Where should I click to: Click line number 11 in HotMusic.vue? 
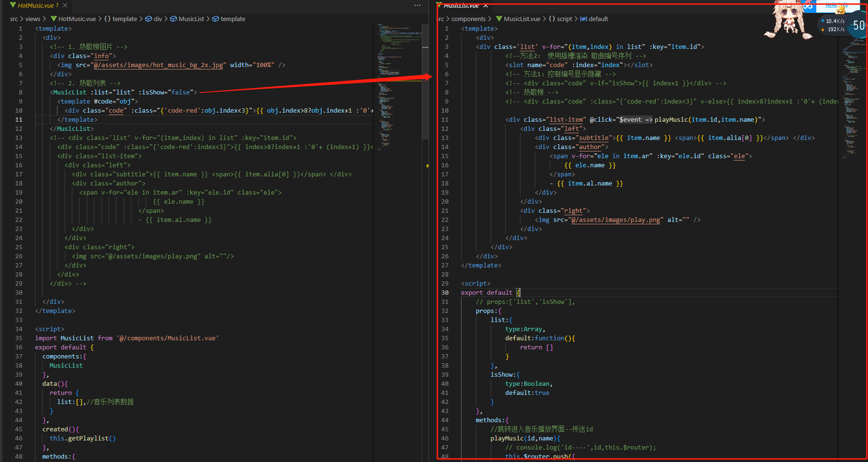click(19, 120)
